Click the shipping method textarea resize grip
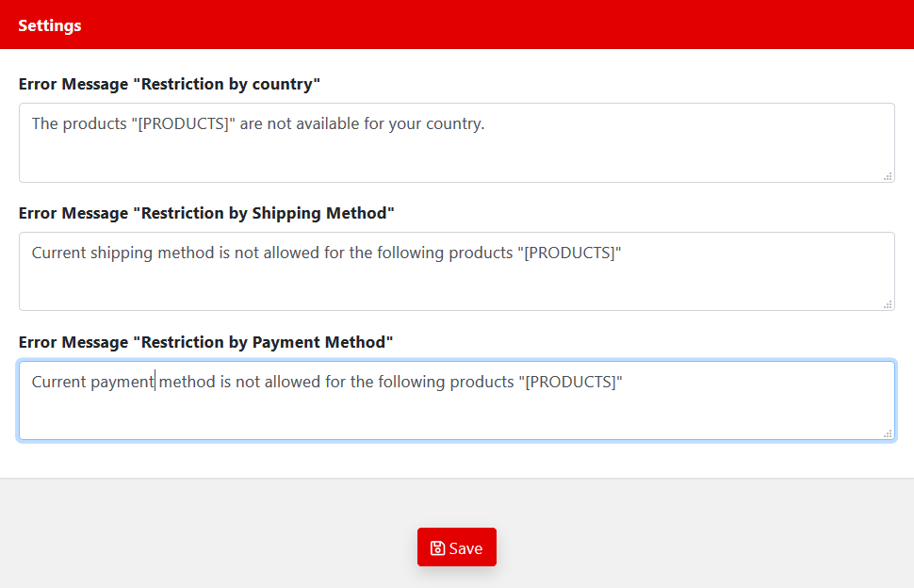 pos(888,304)
